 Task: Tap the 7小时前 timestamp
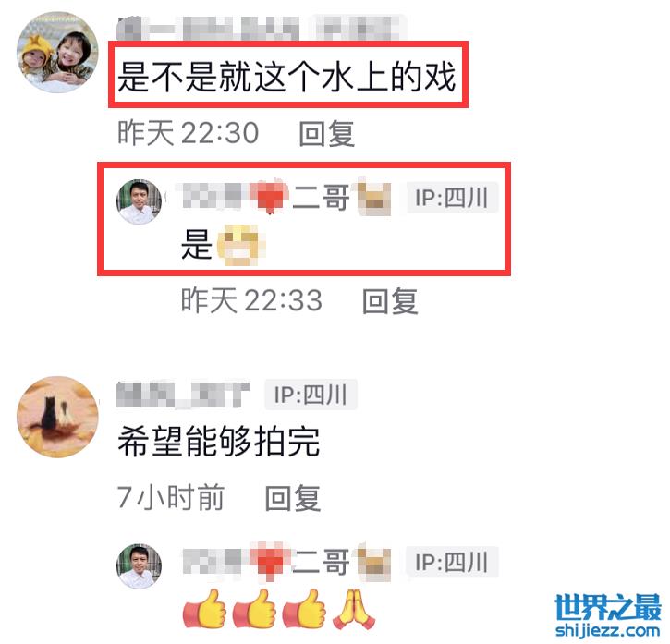[170, 497]
